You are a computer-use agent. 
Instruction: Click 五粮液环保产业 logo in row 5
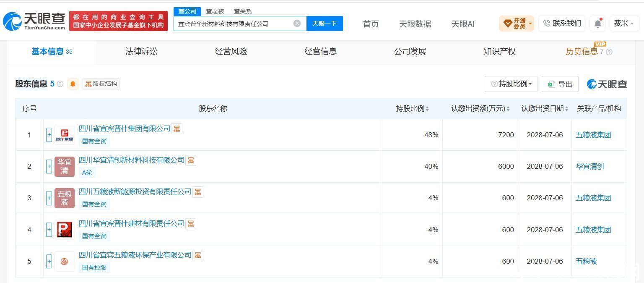[x=65, y=261]
